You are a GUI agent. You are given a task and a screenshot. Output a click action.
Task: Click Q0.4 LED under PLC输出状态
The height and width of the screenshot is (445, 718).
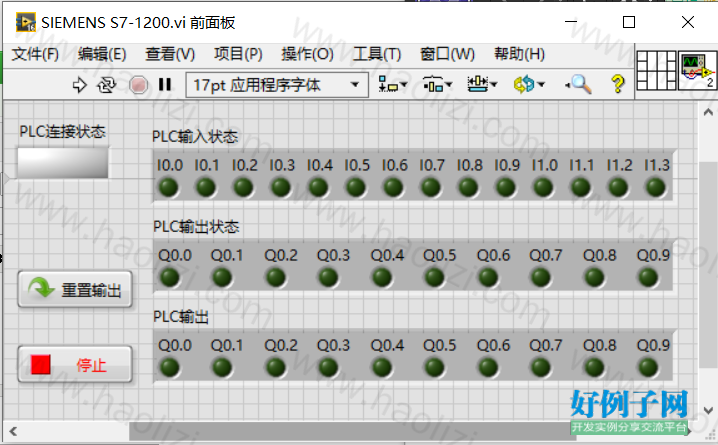pos(382,277)
